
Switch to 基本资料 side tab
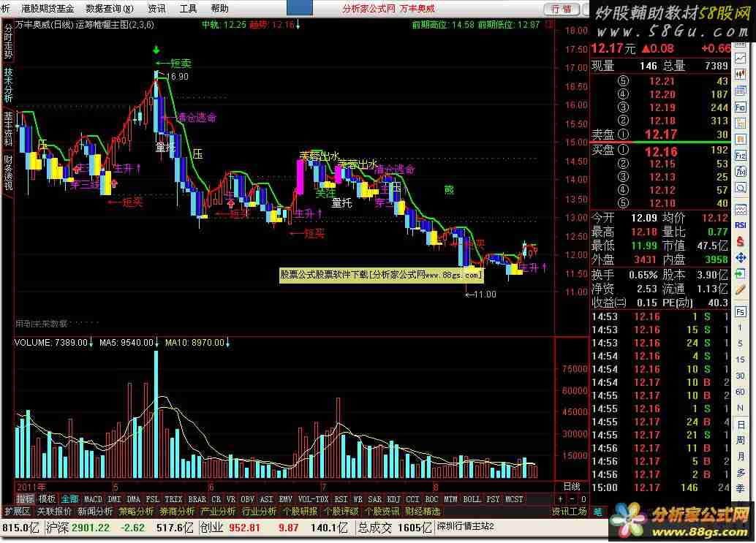(8, 129)
